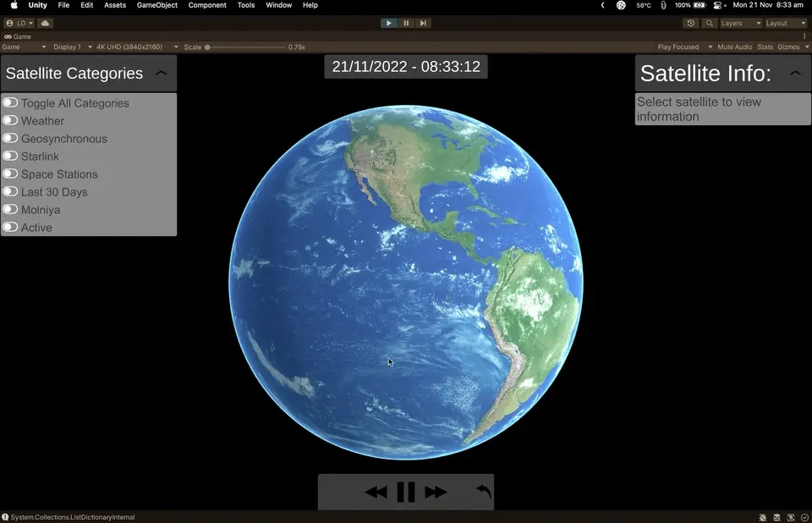Image resolution: width=812 pixels, height=523 pixels.
Task: Rewind the satellite simulation time
Action: (x=376, y=493)
